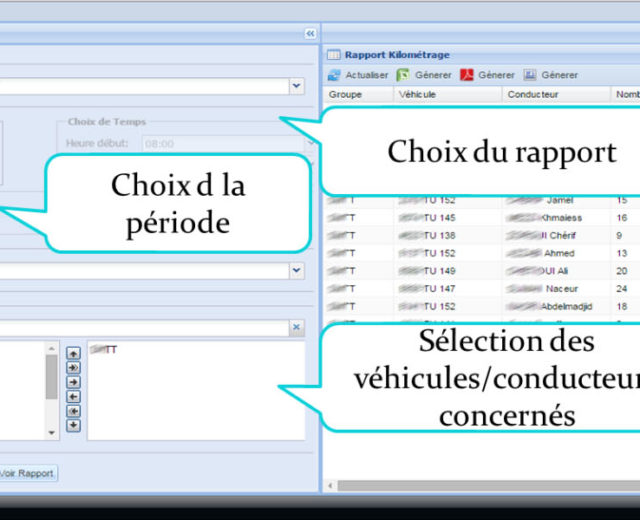
Task: Sort by the Véhicule column header
Action: pos(420,95)
